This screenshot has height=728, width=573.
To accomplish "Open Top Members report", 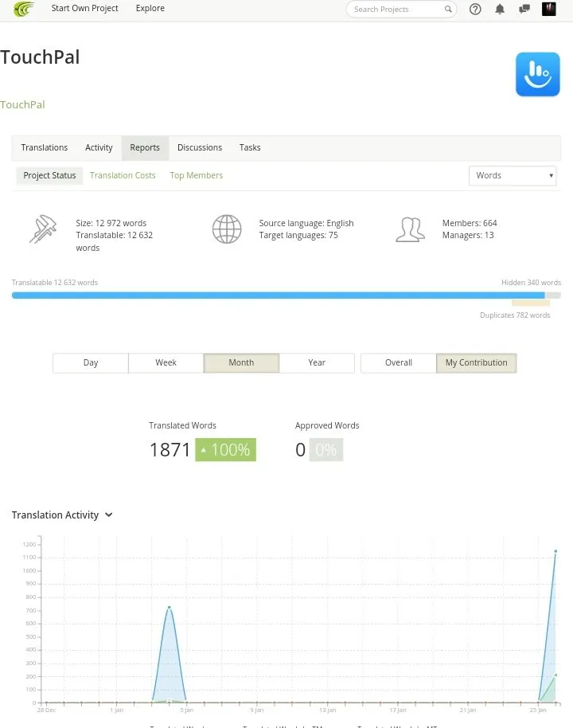I will click(x=197, y=175).
